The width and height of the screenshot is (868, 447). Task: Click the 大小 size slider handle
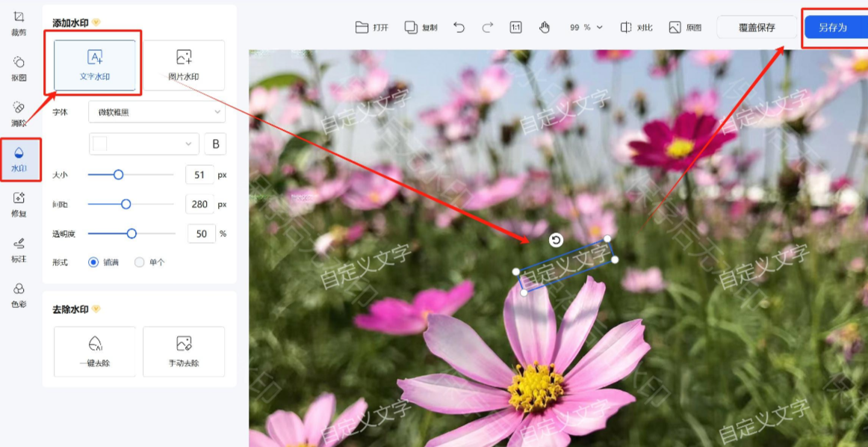click(118, 175)
